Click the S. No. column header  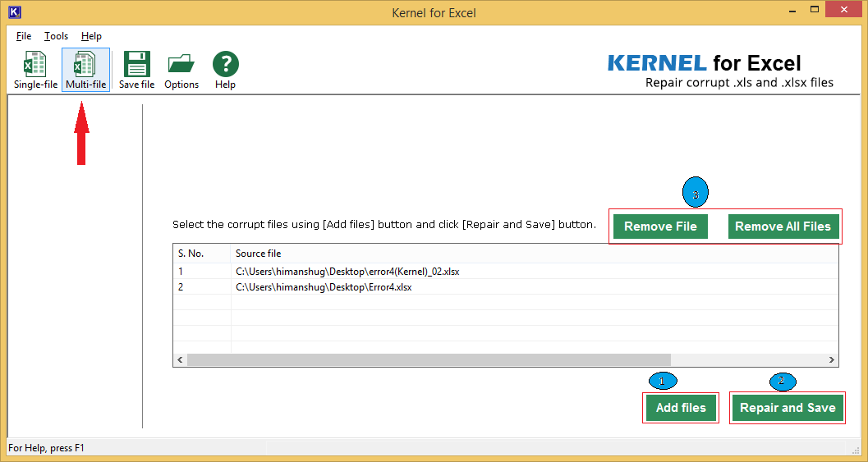tap(202, 254)
